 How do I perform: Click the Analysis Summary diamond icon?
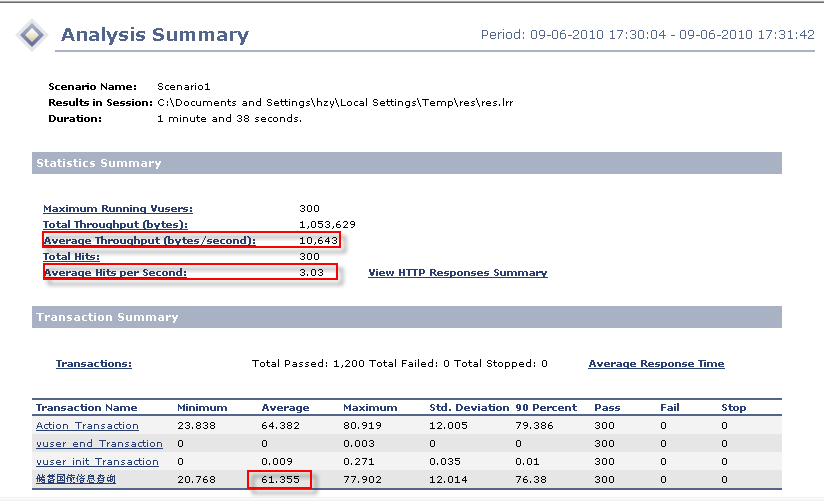pos(32,35)
